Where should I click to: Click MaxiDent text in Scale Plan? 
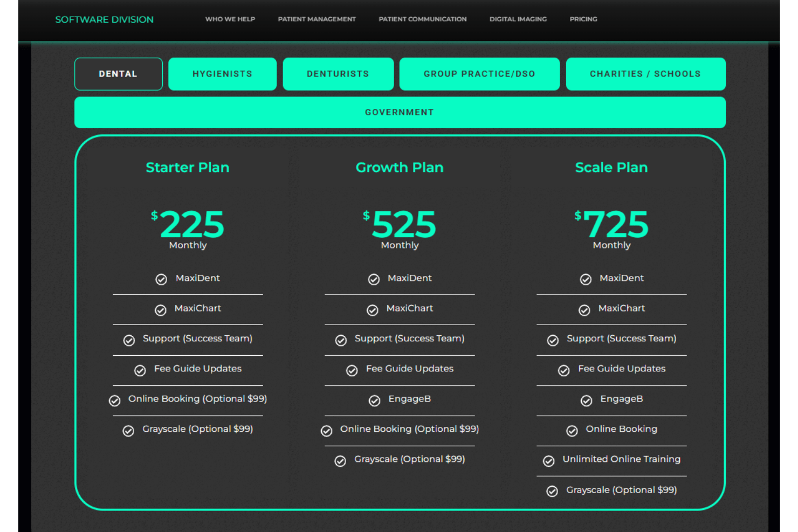(622, 278)
